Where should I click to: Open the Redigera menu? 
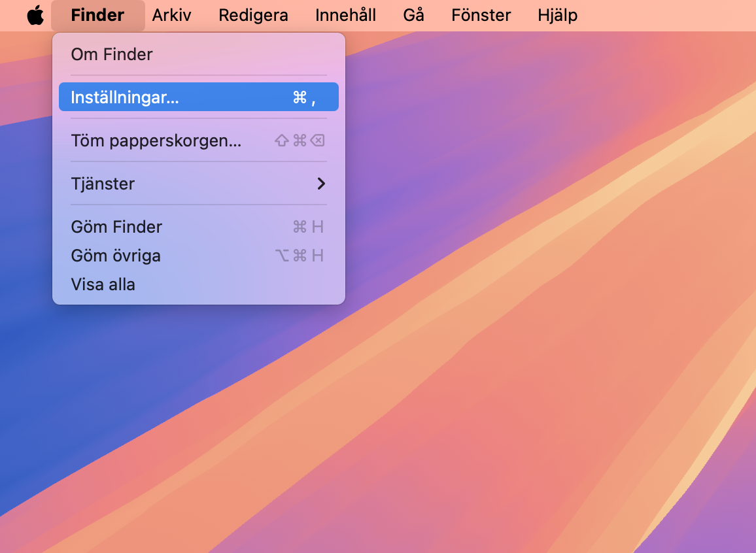pyautogui.click(x=253, y=15)
